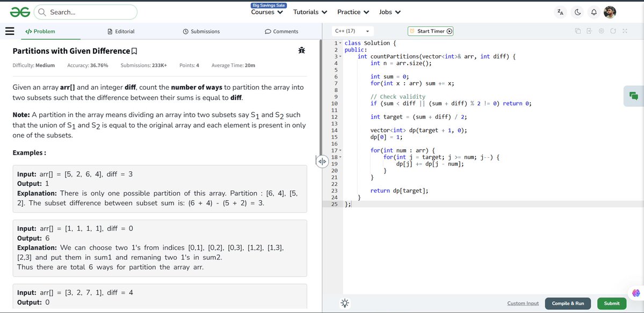Collapse code fold at line 17
The height and width of the screenshot is (313, 644).
tap(340, 151)
